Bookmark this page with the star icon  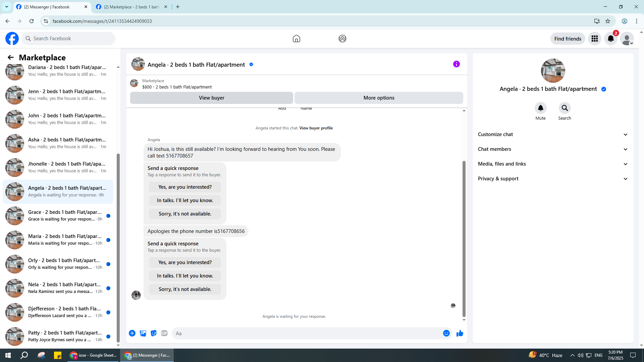coord(608,21)
